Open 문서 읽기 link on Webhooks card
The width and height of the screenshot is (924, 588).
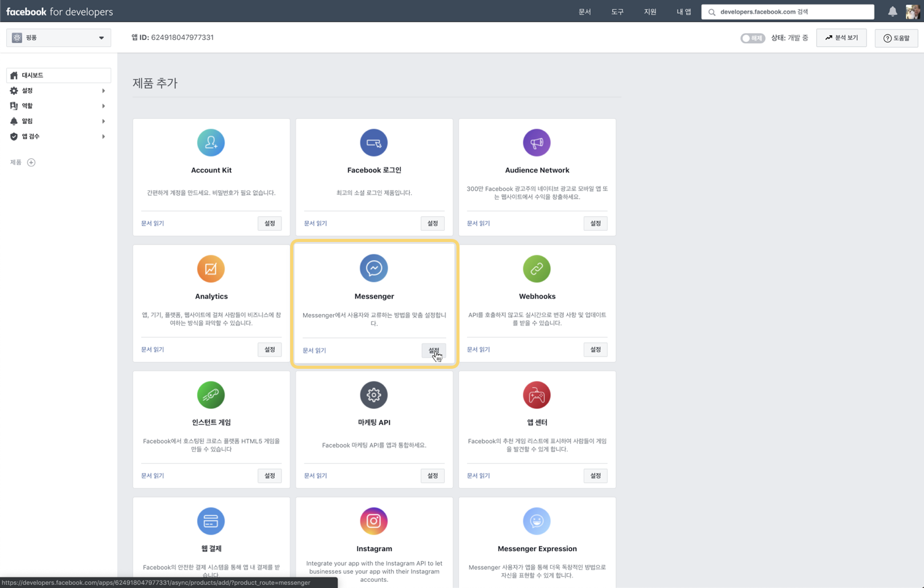[x=479, y=350]
